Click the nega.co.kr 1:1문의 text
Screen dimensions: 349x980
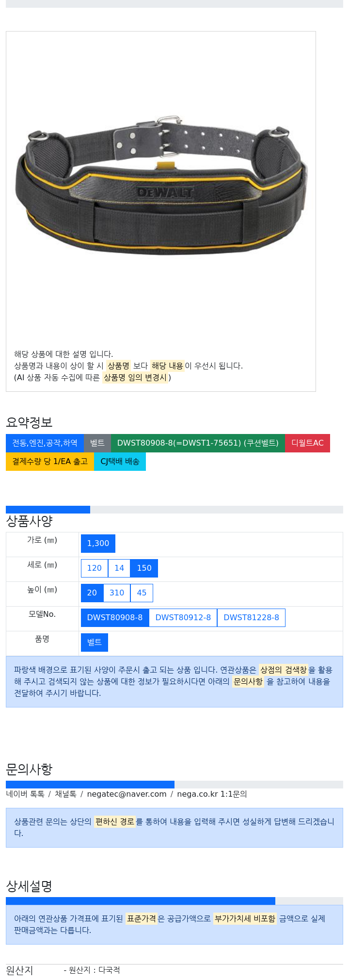[x=212, y=794]
